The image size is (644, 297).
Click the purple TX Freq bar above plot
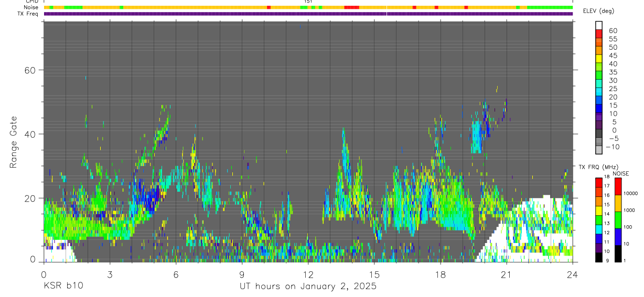(x=308, y=14)
